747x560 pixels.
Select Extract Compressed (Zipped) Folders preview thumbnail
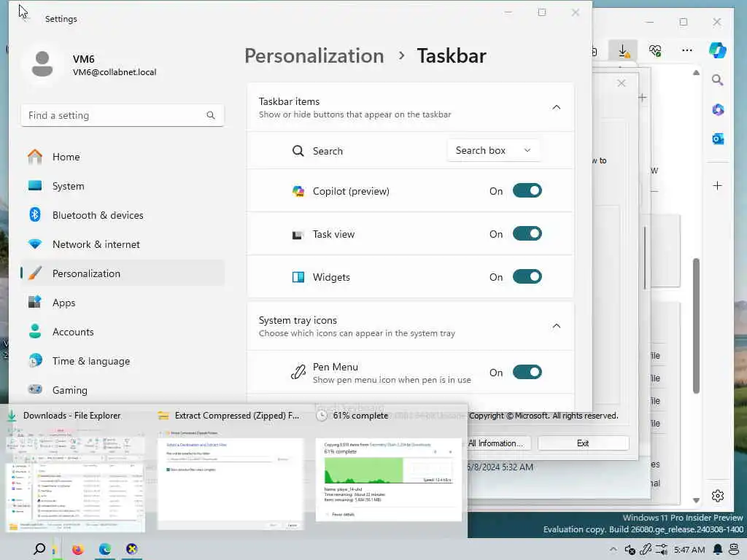[231, 478]
